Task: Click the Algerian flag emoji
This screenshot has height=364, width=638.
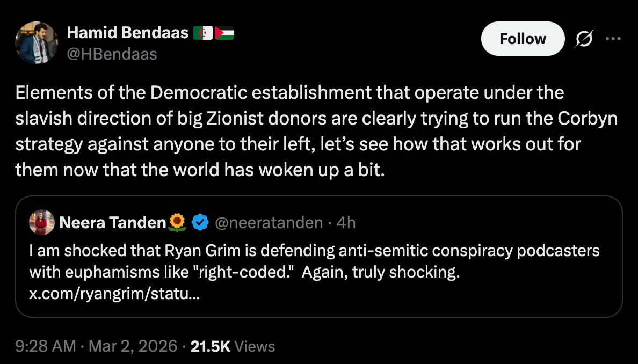Action: pyautogui.click(x=202, y=33)
